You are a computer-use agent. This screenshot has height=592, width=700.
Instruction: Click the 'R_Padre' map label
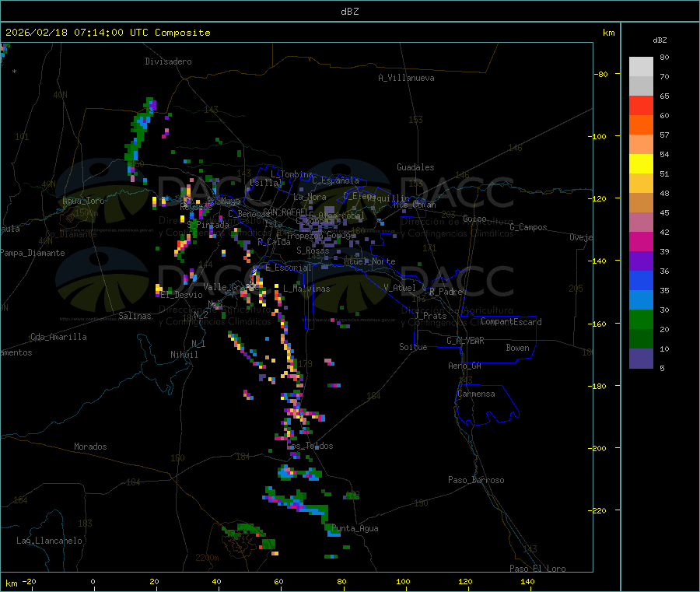tap(446, 292)
